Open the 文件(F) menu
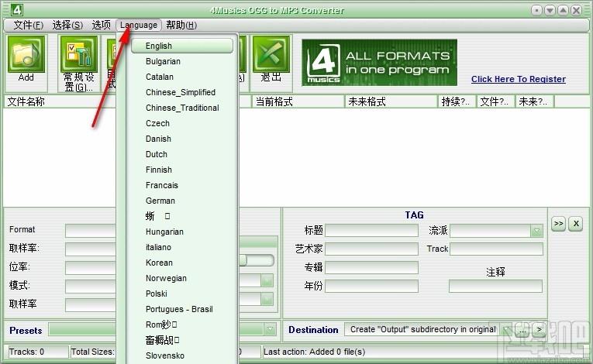The height and width of the screenshot is (364, 593). pyautogui.click(x=29, y=25)
